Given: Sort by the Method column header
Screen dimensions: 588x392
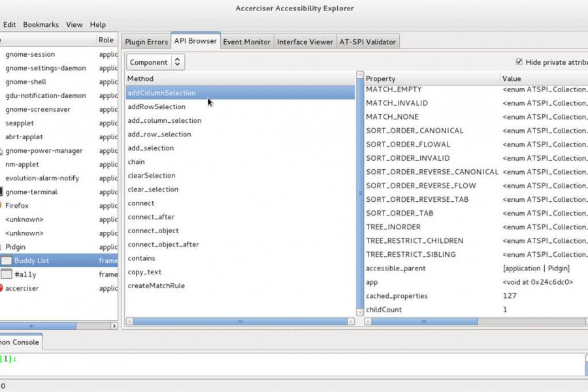Looking at the screenshot, I should click(x=240, y=79).
